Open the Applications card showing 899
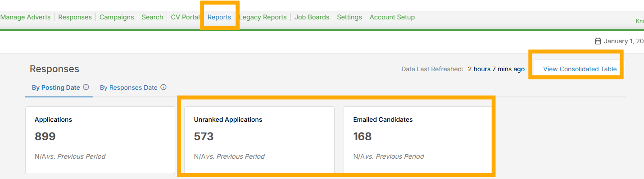This screenshot has width=644, height=179. pyautogui.click(x=100, y=140)
